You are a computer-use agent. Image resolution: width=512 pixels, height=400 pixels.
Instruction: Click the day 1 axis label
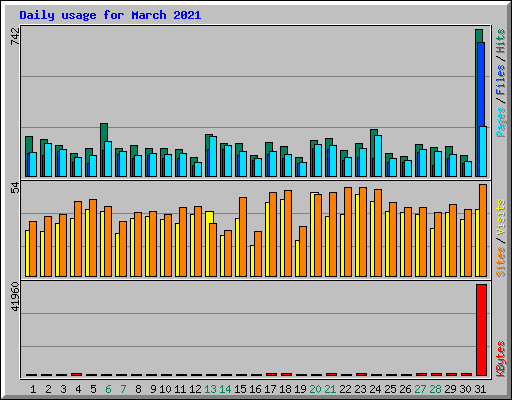33,389
